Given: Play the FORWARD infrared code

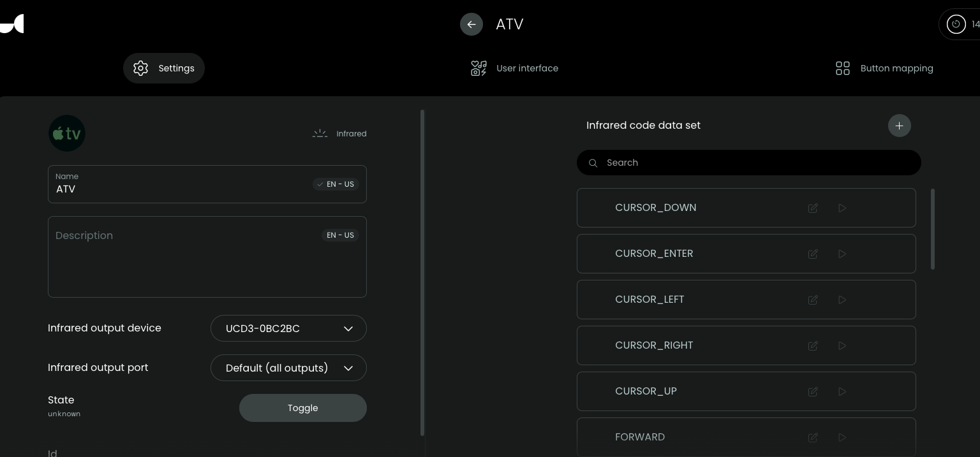Looking at the screenshot, I should click(x=842, y=437).
